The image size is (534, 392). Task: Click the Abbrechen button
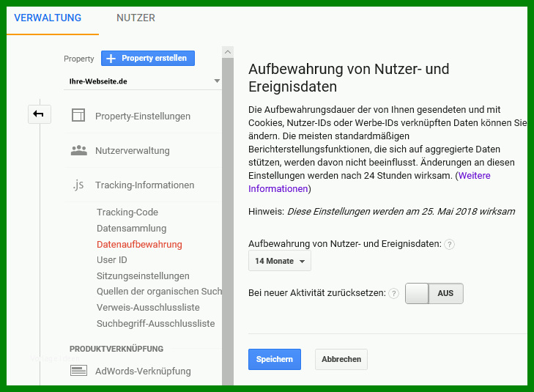tap(341, 359)
